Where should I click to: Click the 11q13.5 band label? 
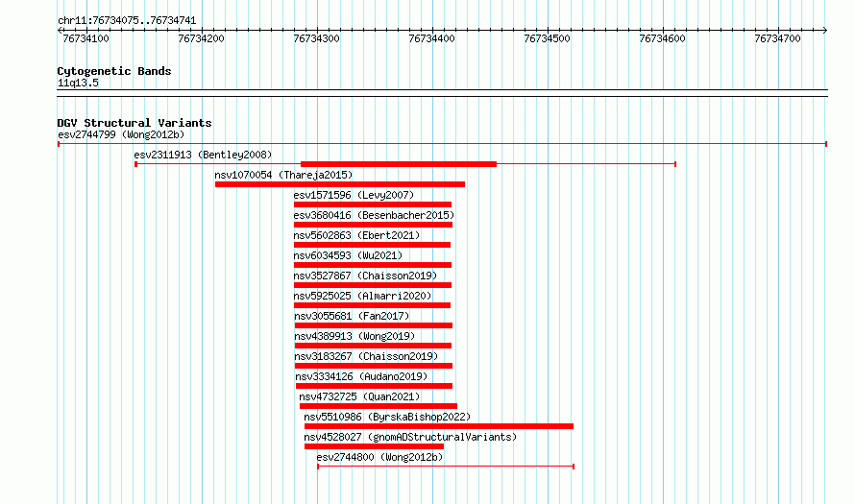pyautogui.click(x=78, y=83)
